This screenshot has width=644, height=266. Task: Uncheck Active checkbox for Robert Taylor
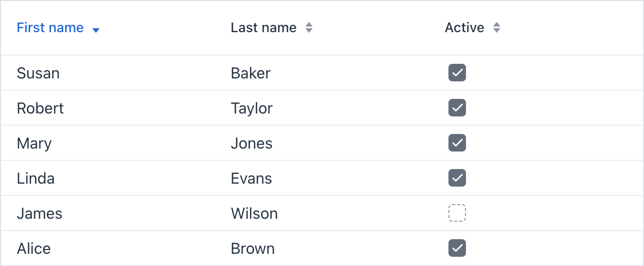point(457,108)
